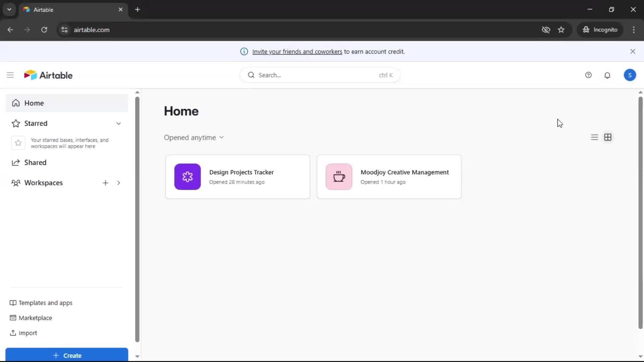Image resolution: width=644 pixels, height=362 pixels.
Task: Switch to list view
Action: [x=594, y=137]
